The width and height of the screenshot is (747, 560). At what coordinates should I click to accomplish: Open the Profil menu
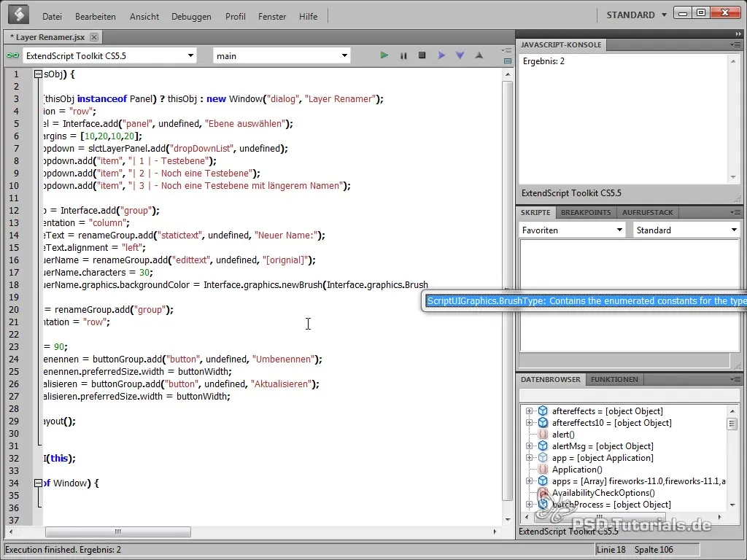[236, 16]
